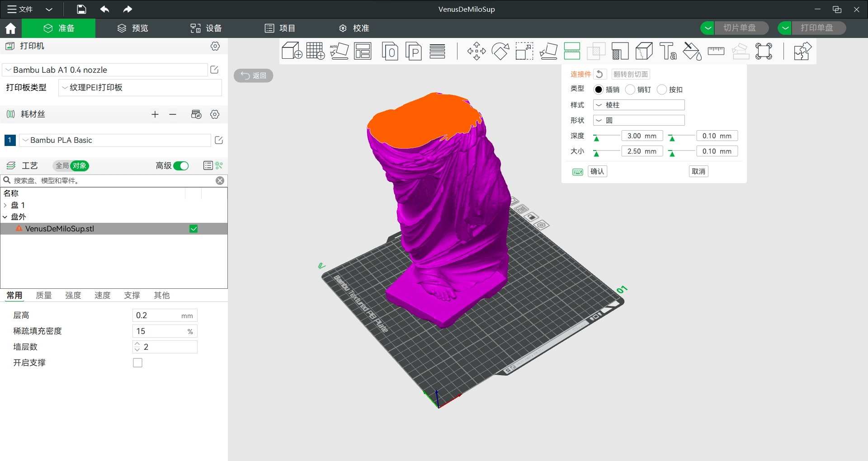Click 打印单盘 print plate button
The height and width of the screenshot is (461, 868).
coord(819,28)
